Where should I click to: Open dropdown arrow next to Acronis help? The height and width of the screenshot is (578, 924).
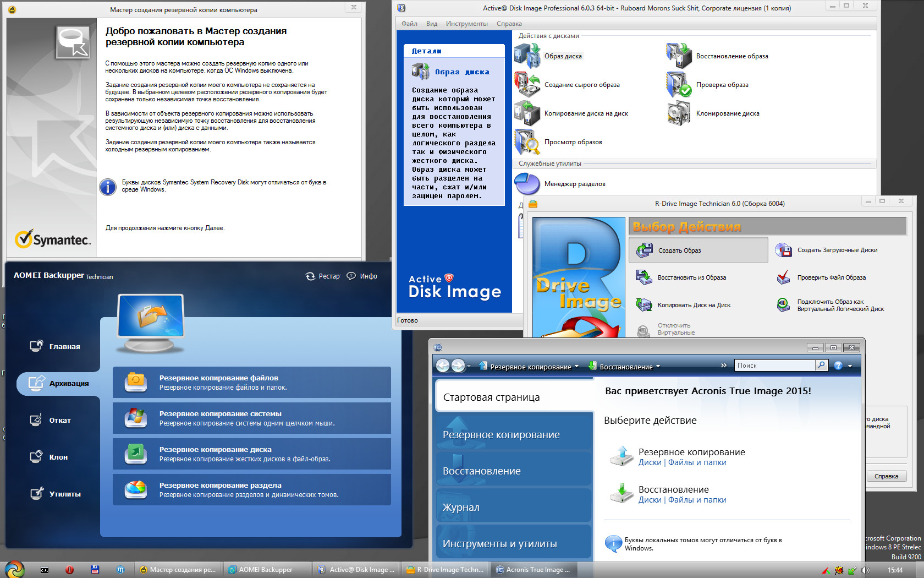pos(850,366)
